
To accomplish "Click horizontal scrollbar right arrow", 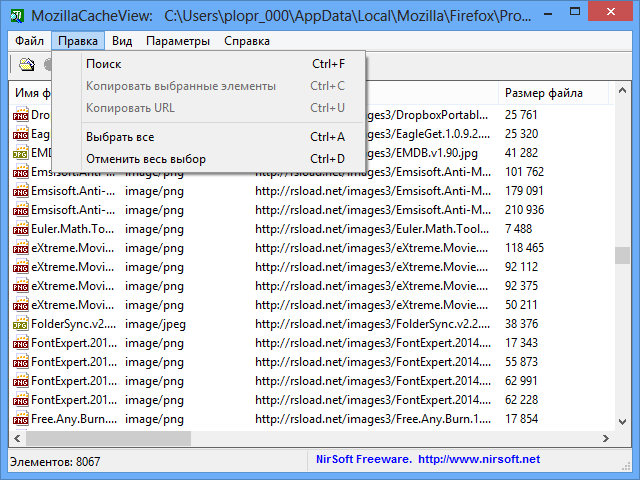I will tap(606, 438).
